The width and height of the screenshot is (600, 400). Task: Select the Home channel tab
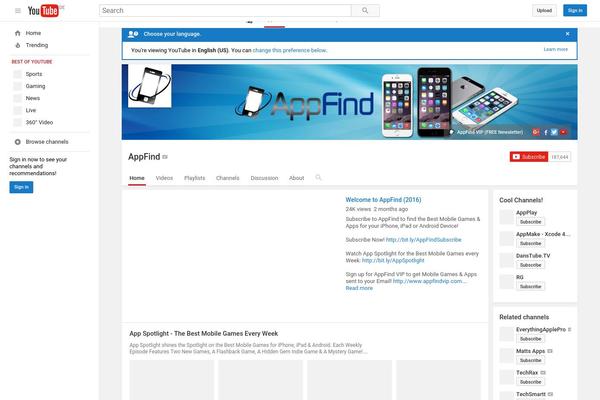137,178
